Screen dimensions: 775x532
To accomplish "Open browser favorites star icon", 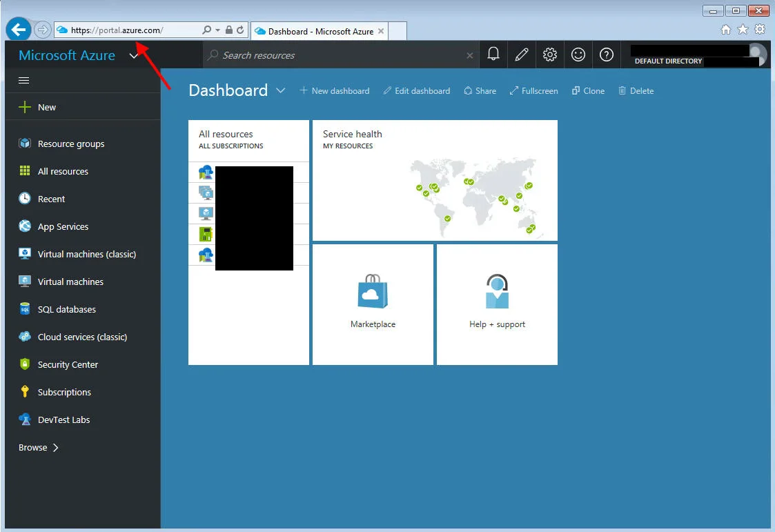I will (x=743, y=30).
